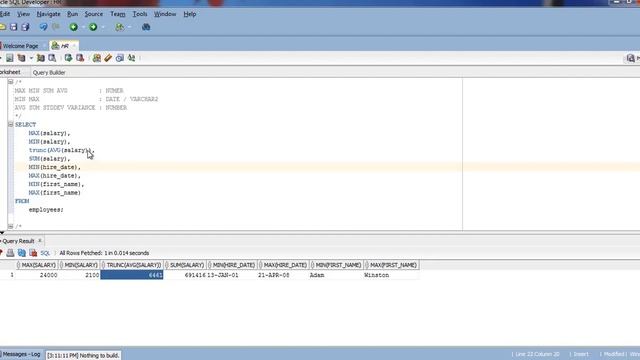
Task: Close the Query Result tab
Action: (40, 241)
